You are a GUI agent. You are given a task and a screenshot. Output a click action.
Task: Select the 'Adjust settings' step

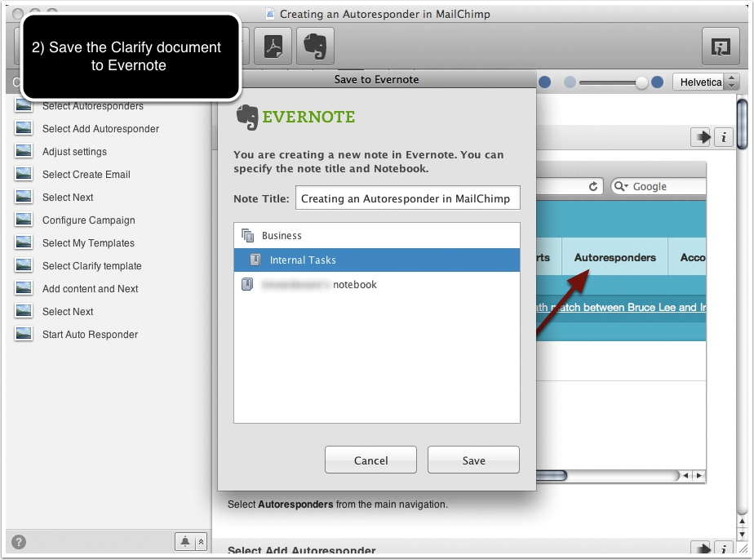pyautogui.click(x=74, y=152)
